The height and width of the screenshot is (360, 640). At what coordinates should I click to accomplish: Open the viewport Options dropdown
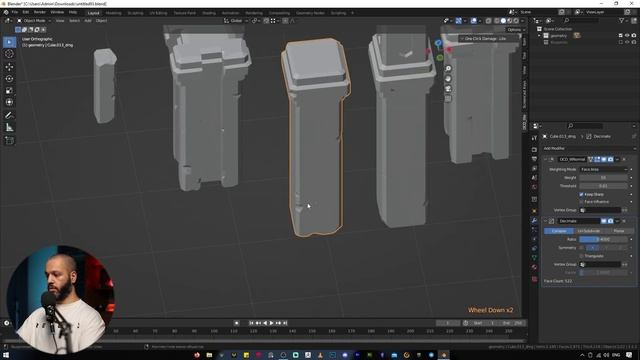tap(515, 29)
